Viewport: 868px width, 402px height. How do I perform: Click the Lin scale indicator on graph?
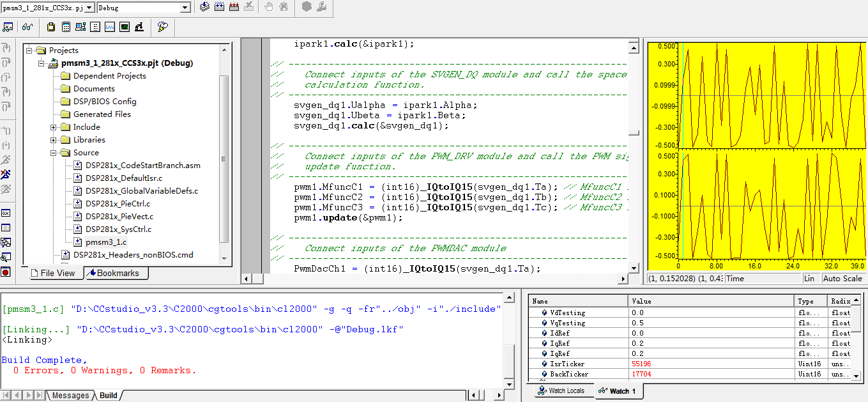(x=811, y=278)
